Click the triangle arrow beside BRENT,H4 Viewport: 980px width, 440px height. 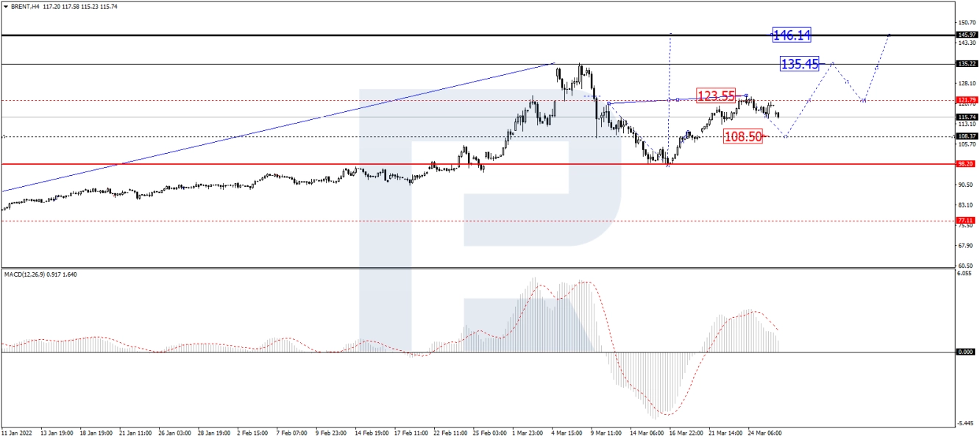click(x=5, y=7)
